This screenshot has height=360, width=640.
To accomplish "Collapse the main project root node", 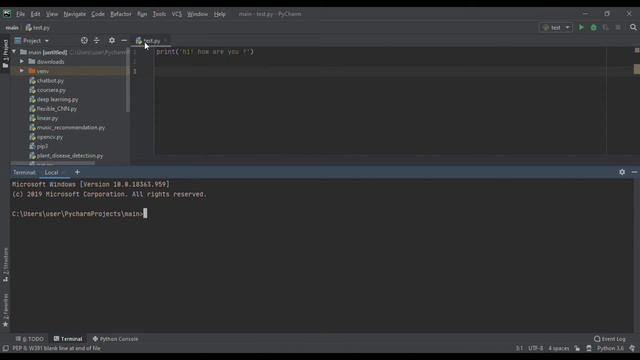I will [14, 52].
